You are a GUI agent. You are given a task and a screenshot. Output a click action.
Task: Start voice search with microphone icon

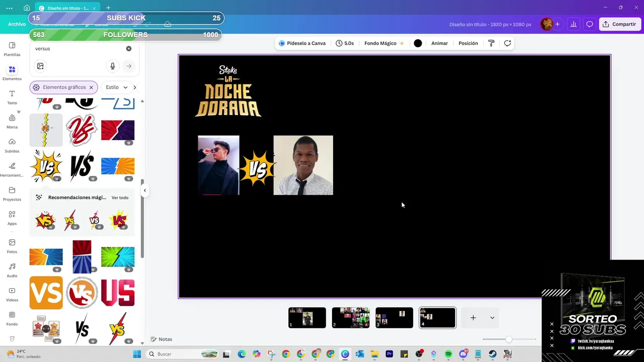(x=113, y=66)
